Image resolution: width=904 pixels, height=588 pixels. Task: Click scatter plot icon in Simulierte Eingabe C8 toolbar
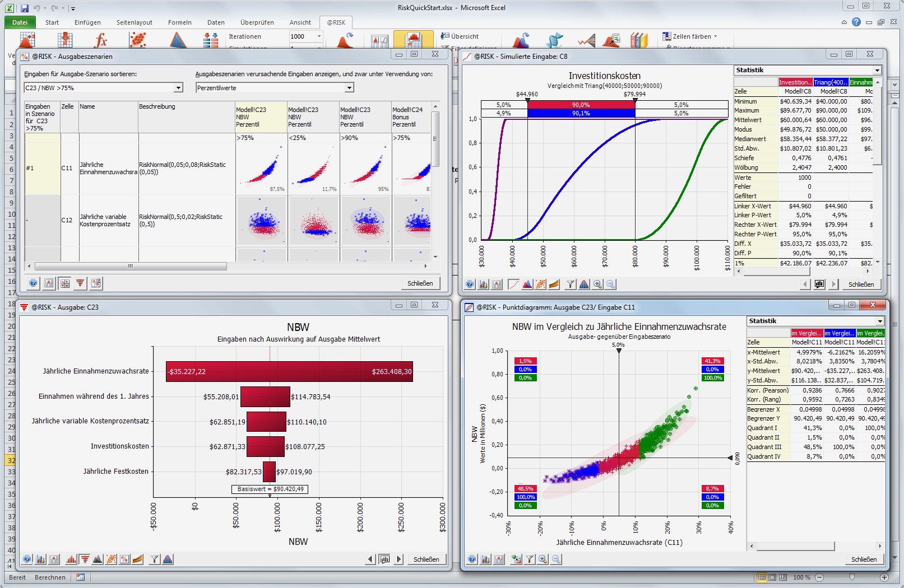tap(540, 284)
